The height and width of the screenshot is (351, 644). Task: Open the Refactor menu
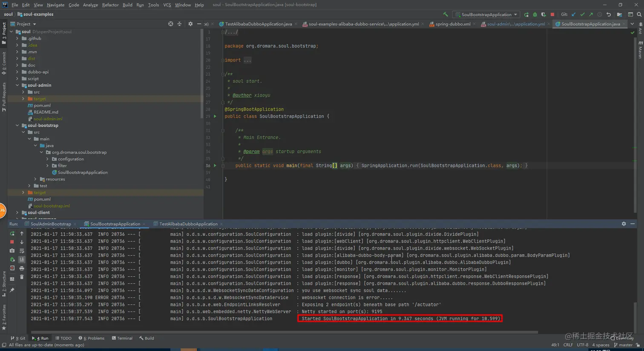[x=110, y=5]
